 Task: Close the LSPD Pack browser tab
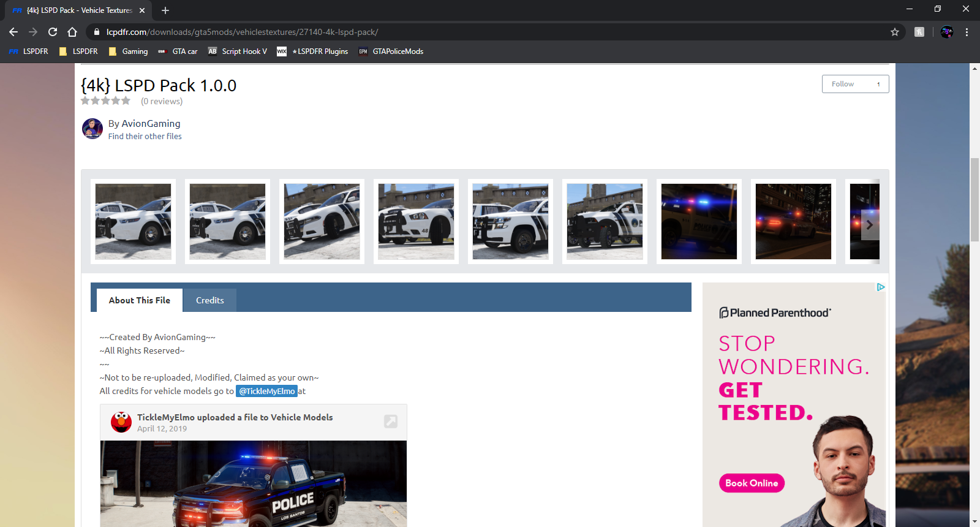tap(142, 10)
